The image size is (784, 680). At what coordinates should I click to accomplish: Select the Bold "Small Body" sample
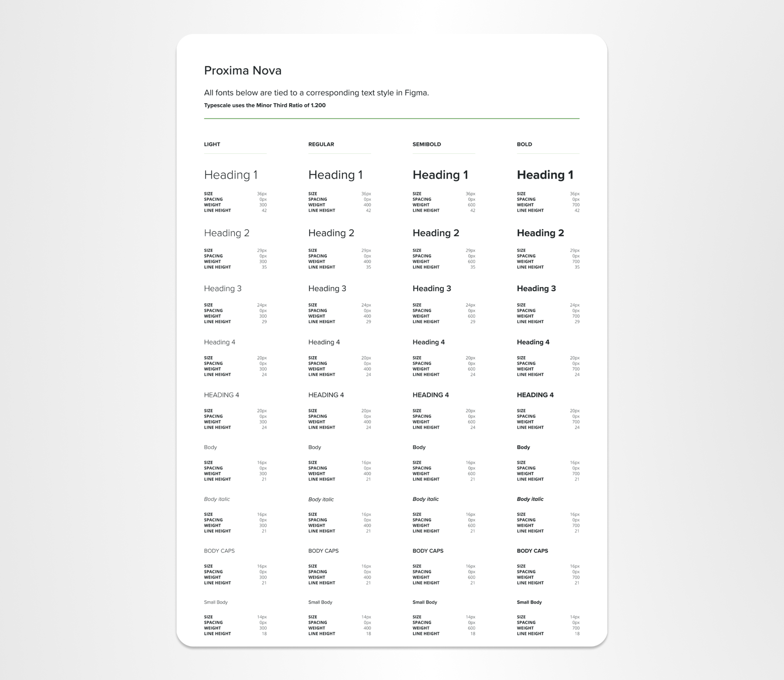tap(529, 602)
